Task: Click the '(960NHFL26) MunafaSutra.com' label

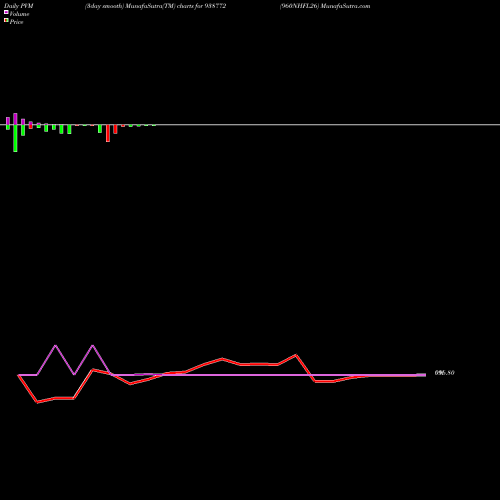Action: click(x=325, y=6)
